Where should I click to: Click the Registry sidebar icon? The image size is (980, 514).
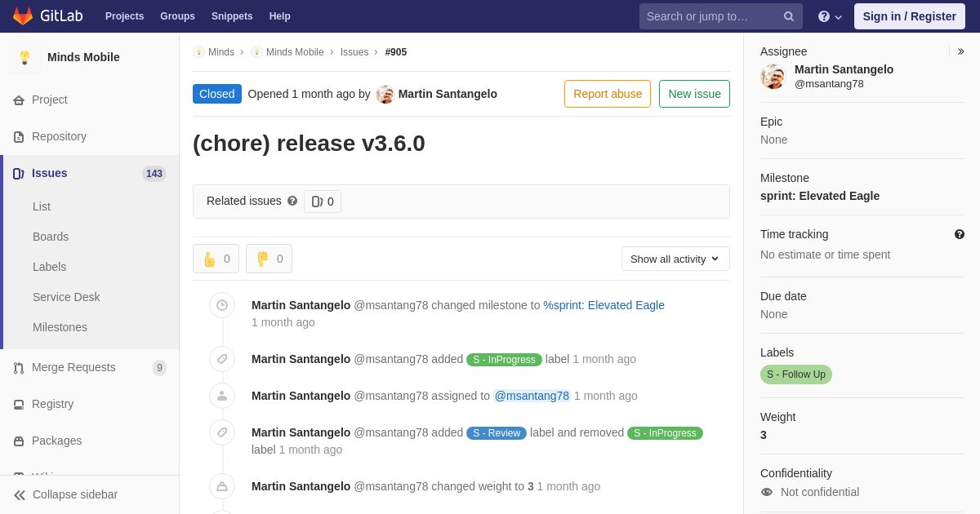(x=19, y=405)
